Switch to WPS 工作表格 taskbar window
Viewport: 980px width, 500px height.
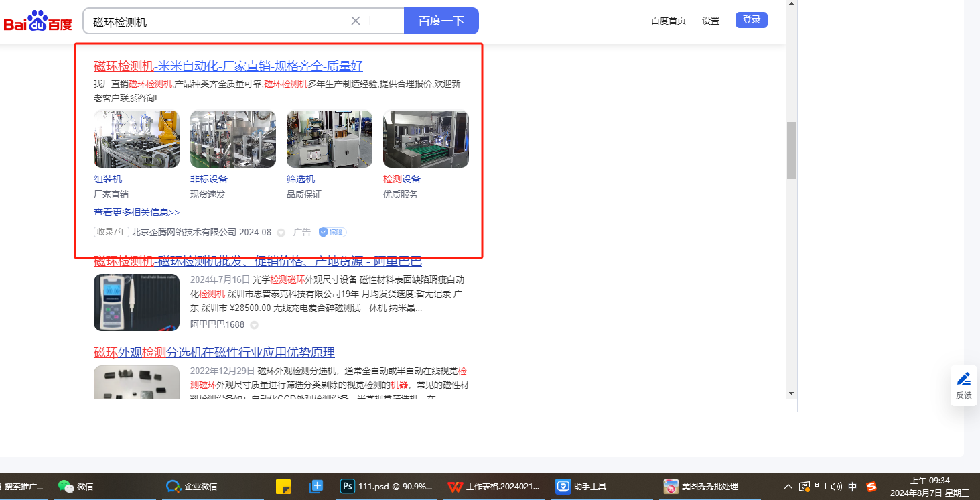coord(494,487)
